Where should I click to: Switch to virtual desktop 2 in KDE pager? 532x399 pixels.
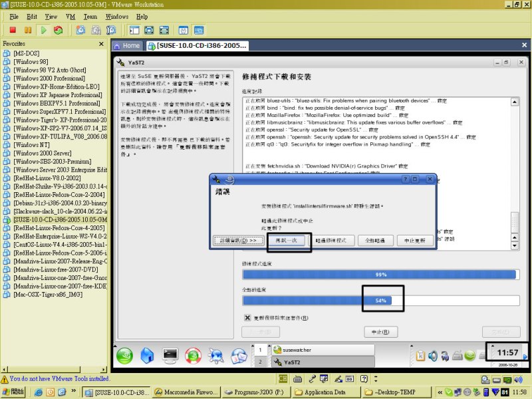pos(260,362)
